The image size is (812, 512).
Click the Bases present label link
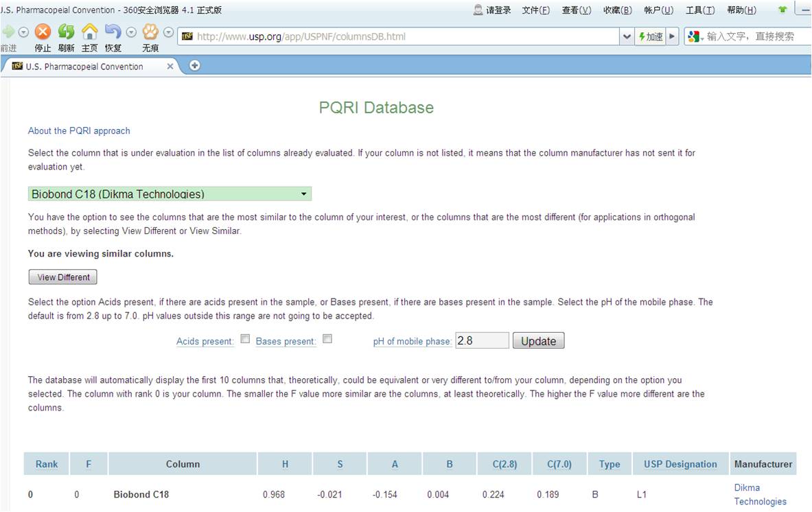pos(286,342)
